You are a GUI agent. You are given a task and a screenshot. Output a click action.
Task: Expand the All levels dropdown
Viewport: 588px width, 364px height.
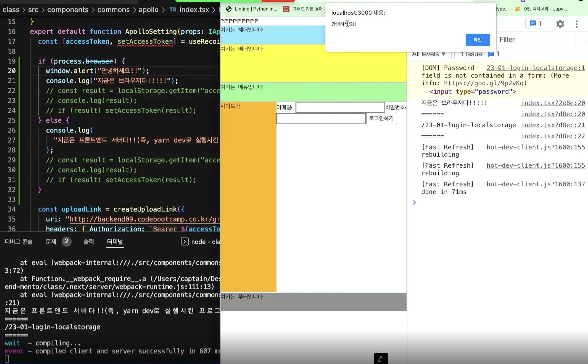[x=429, y=54]
